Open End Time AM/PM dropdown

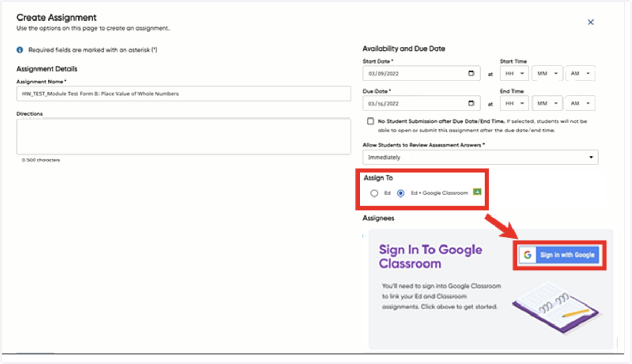[580, 104]
